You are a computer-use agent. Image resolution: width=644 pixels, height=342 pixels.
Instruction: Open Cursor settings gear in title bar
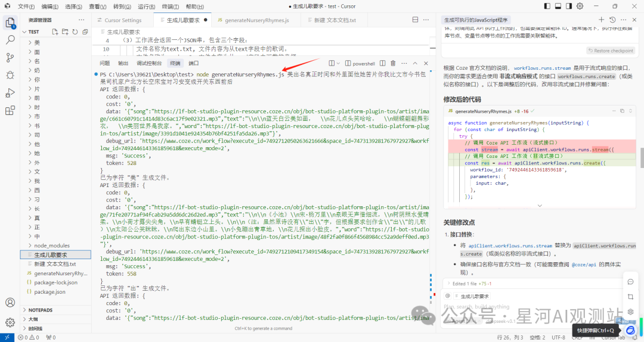click(580, 6)
